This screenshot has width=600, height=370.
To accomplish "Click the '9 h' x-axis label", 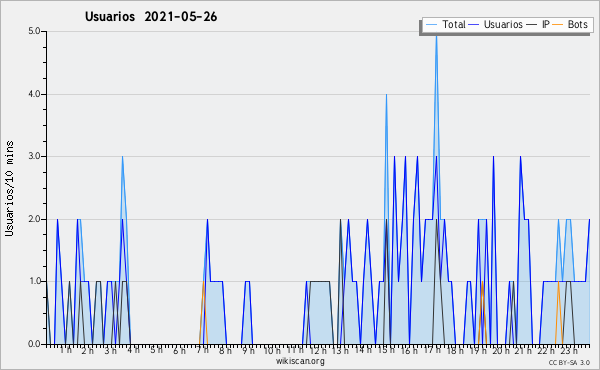I will (x=248, y=350).
